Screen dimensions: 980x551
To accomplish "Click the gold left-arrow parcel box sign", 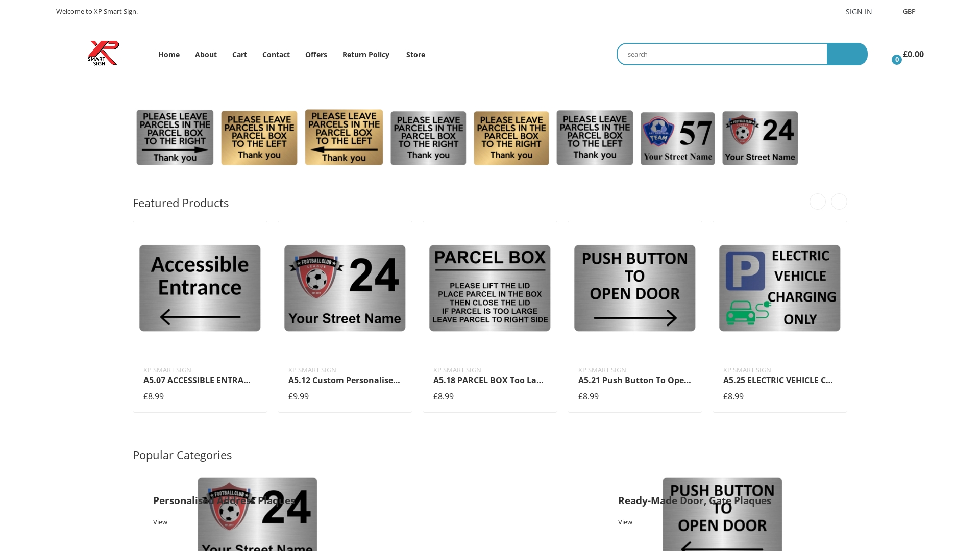I will click(x=344, y=137).
